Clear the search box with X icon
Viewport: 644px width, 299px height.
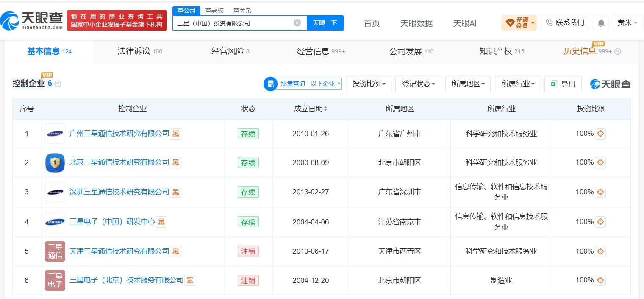[x=297, y=23]
